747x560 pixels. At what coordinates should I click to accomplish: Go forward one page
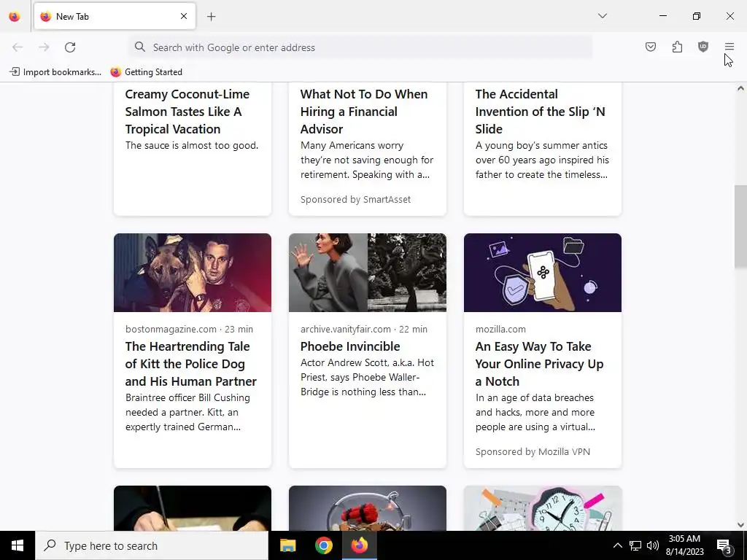click(x=44, y=47)
